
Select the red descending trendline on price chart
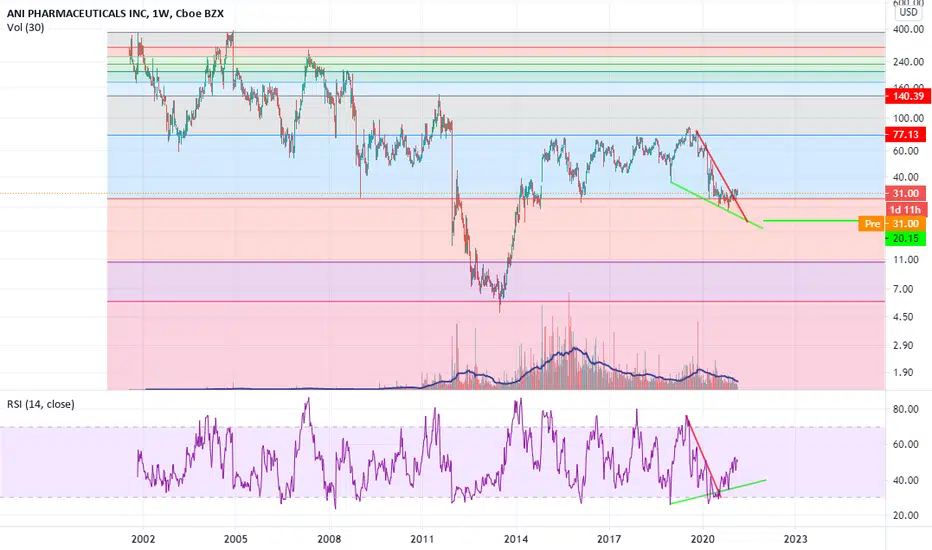pyautogui.click(x=721, y=175)
